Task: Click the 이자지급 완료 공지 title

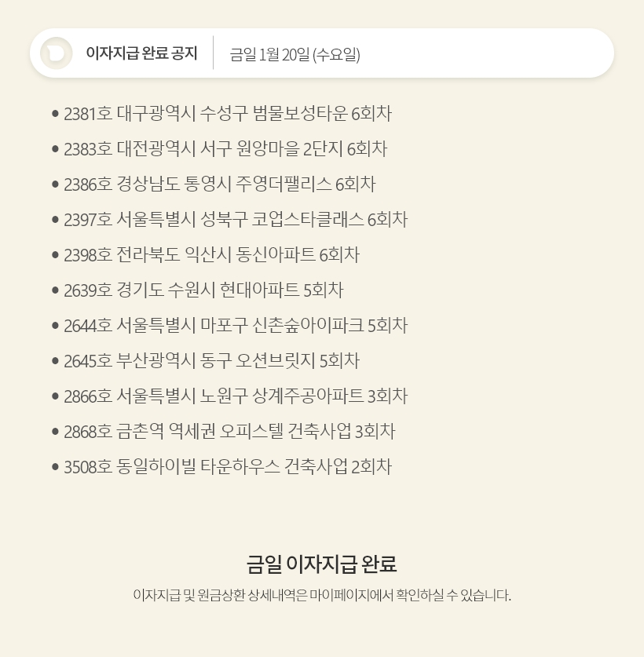Action: tap(141, 53)
